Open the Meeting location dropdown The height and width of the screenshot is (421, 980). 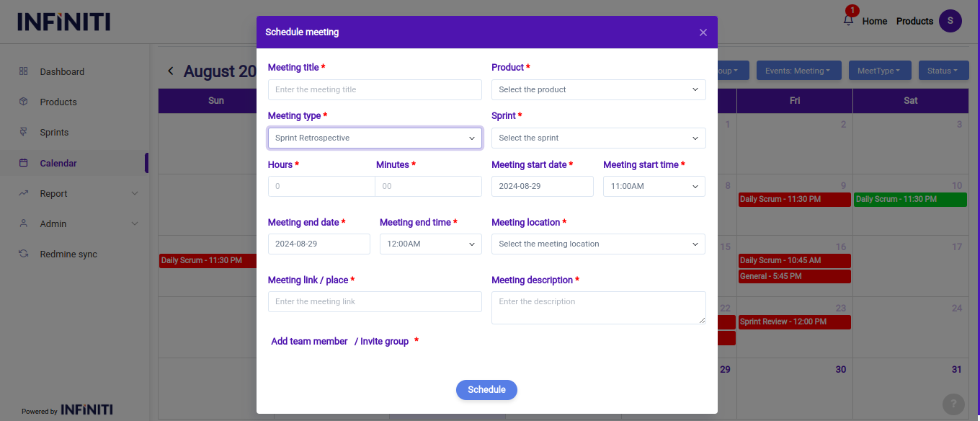pyautogui.click(x=598, y=244)
